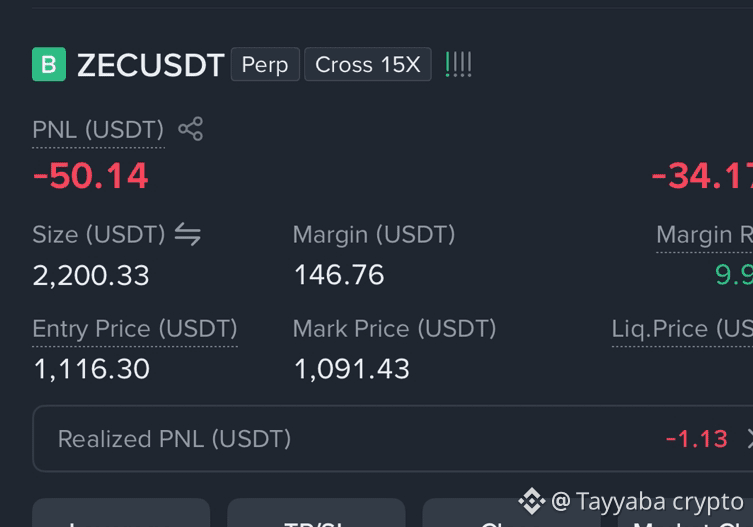Click the Perp contract tag

coord(265,64)
